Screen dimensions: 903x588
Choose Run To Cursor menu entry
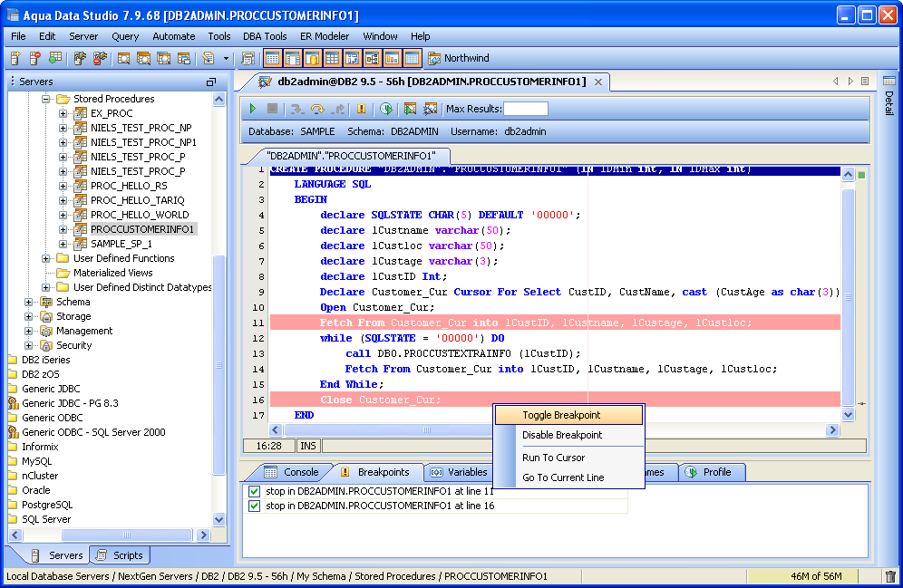553,458
